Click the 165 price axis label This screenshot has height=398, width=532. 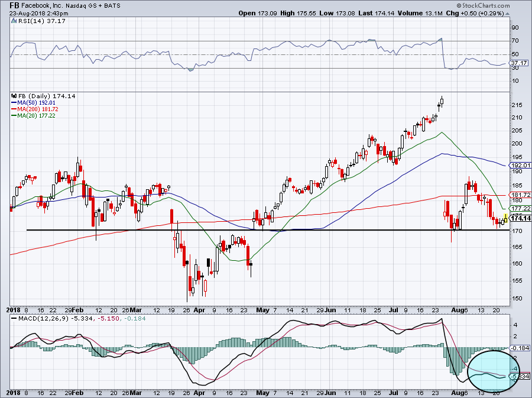(x=517, y=247)
